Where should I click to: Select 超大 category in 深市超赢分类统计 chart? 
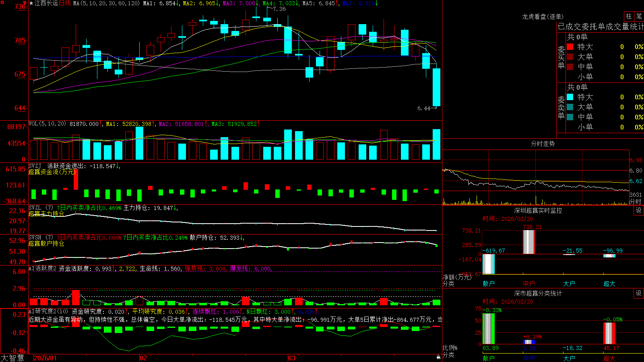tap(609, 358)
